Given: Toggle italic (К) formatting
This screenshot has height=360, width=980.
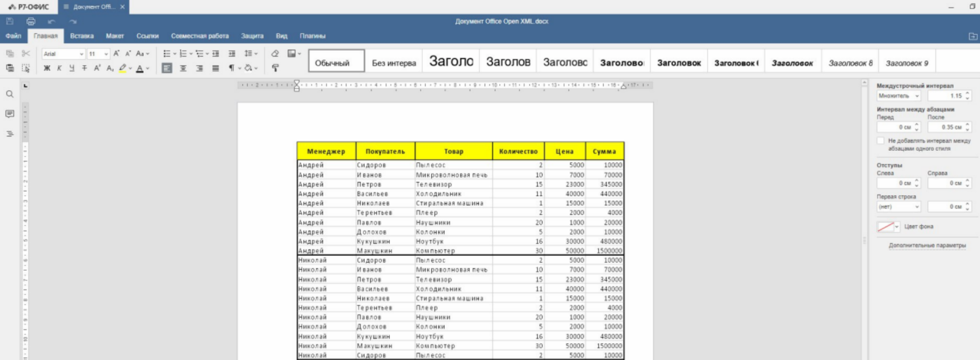Looking at the screenshot, I should click(59, 68).
